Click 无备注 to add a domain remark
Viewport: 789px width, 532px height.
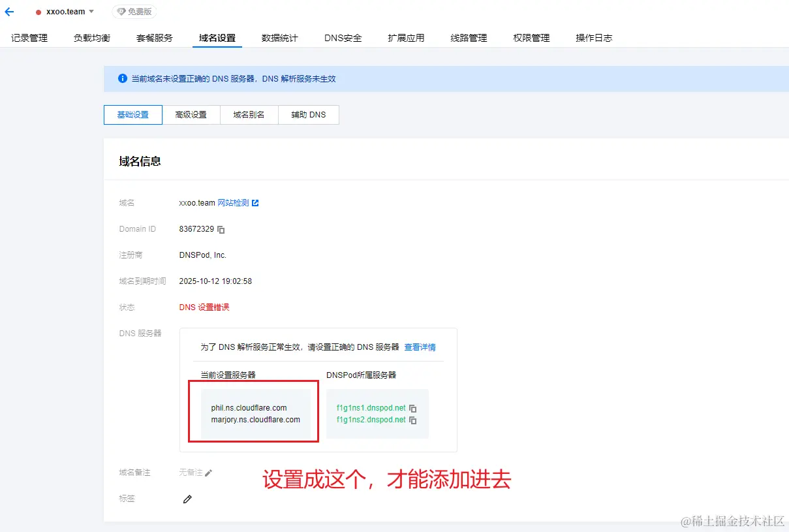coord(193,472)
